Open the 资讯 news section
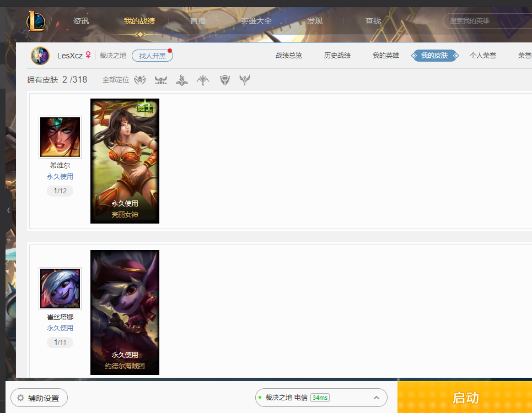Viewport: 532px width, 413px height. [x=80, y=21]
